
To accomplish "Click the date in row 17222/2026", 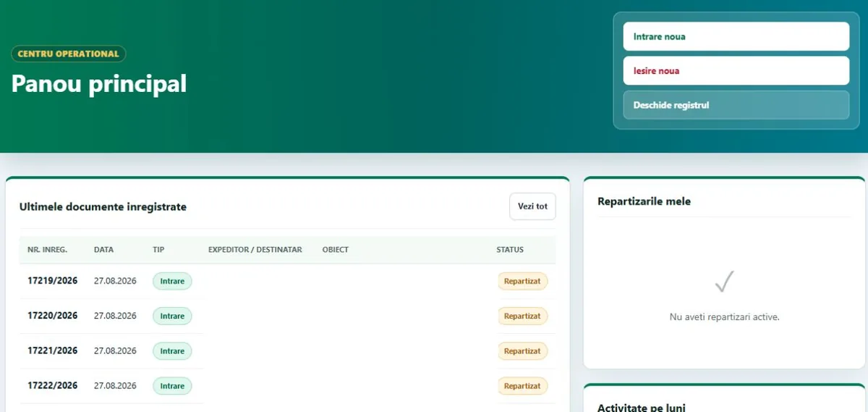I will pyautogui.click(x=115, y=385).
